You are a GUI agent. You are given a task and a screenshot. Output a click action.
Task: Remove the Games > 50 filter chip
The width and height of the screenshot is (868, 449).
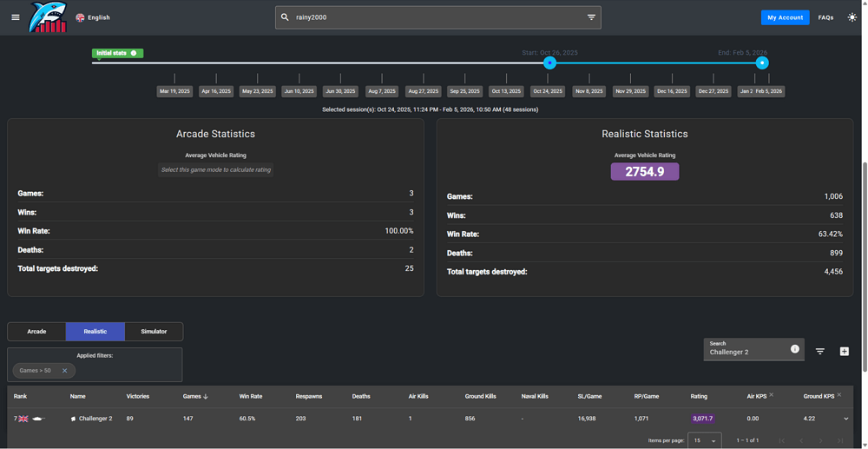pos(64,371)
